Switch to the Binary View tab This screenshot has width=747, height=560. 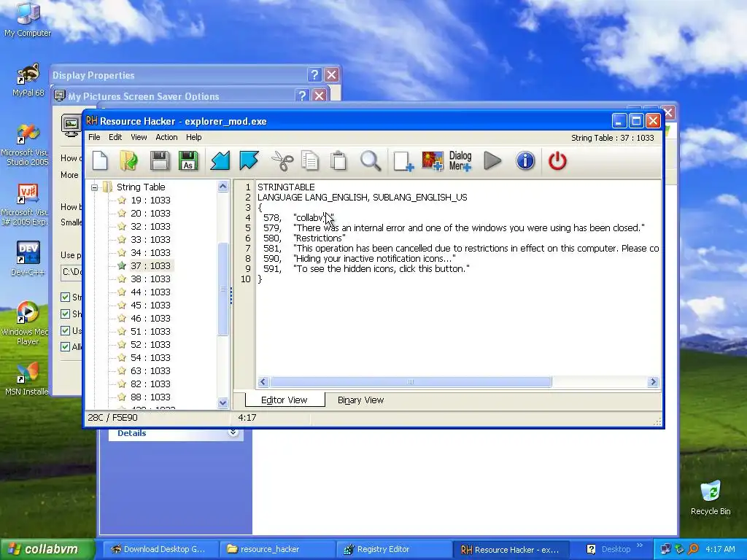click(x=360, y=400)
